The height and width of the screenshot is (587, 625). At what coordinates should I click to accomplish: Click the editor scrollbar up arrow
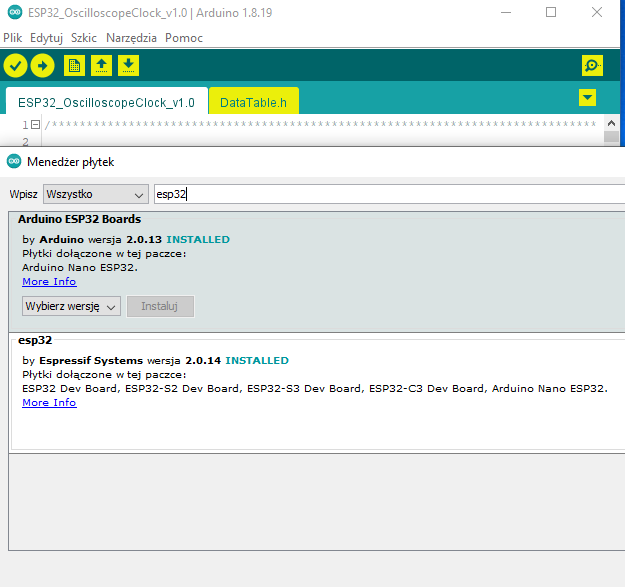[x=611, y=124]
